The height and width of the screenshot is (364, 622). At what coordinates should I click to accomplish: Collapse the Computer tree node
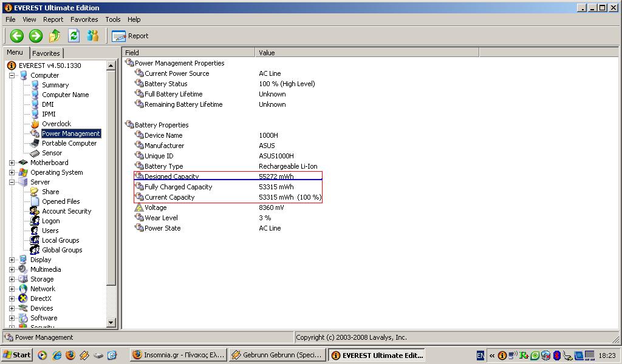tap(12, 75)
